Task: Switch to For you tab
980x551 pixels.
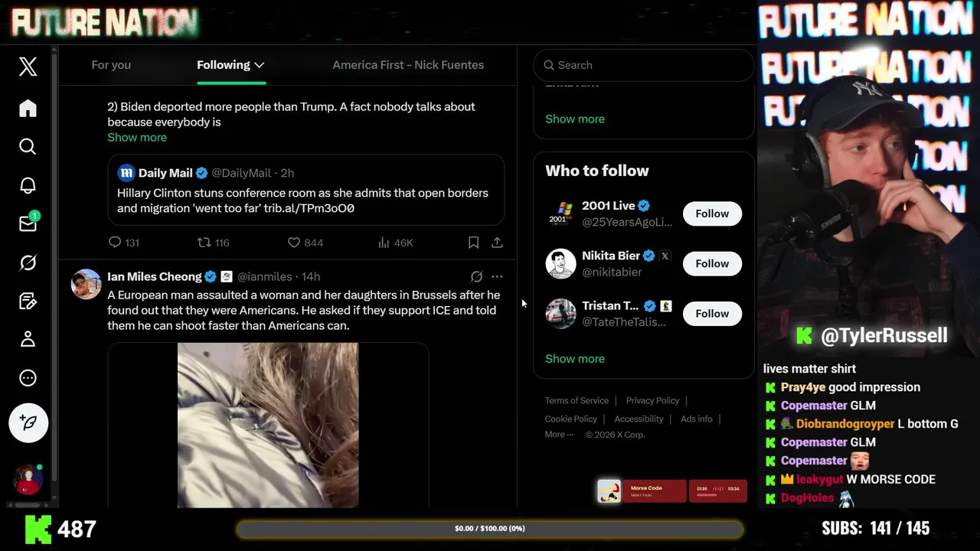Action: [x=111, y=65]
